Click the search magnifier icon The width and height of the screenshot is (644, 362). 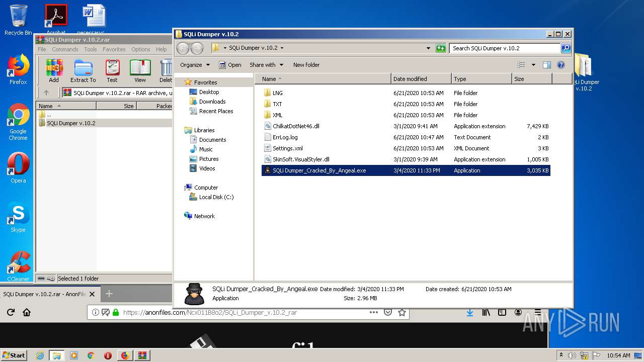pos(566,48)
